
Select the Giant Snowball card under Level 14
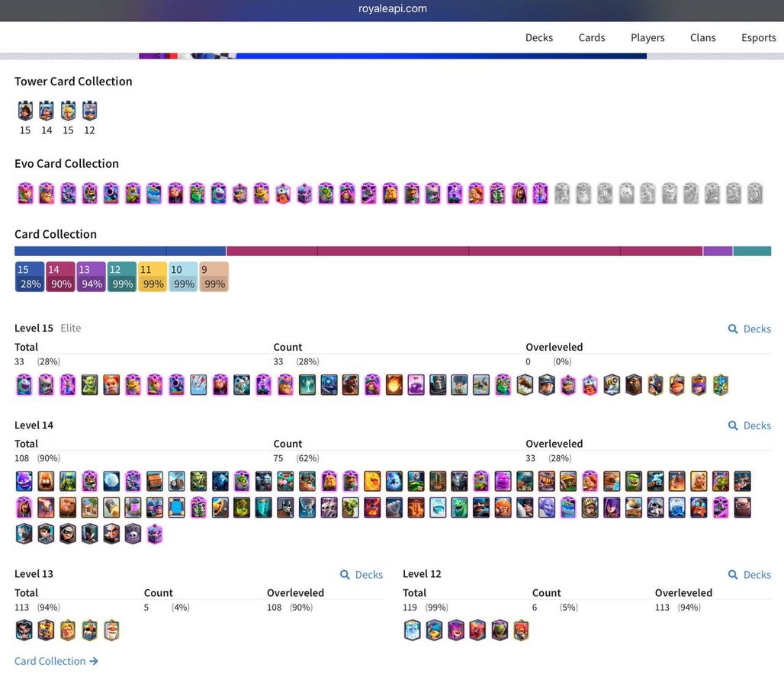coord(111,481)
